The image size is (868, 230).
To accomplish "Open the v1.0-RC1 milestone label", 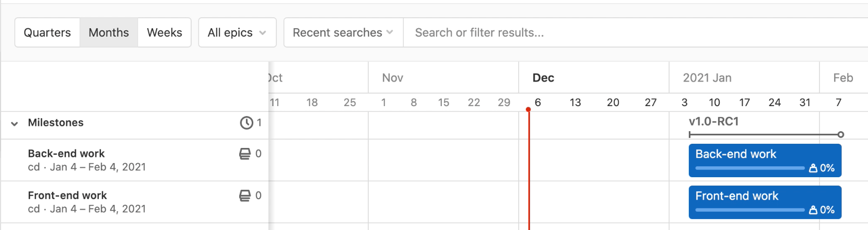I will 713,122.
